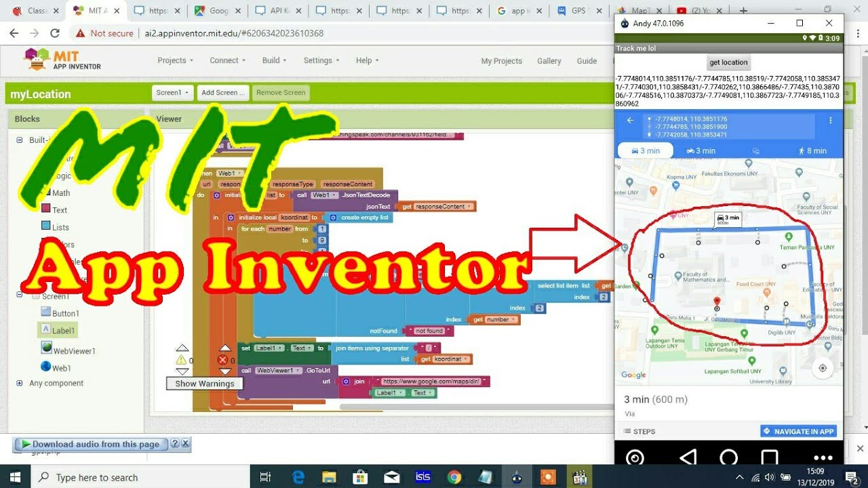The image size is (868, 488).
Task: Select the Lists blocks color category
Action: [46, 226]
